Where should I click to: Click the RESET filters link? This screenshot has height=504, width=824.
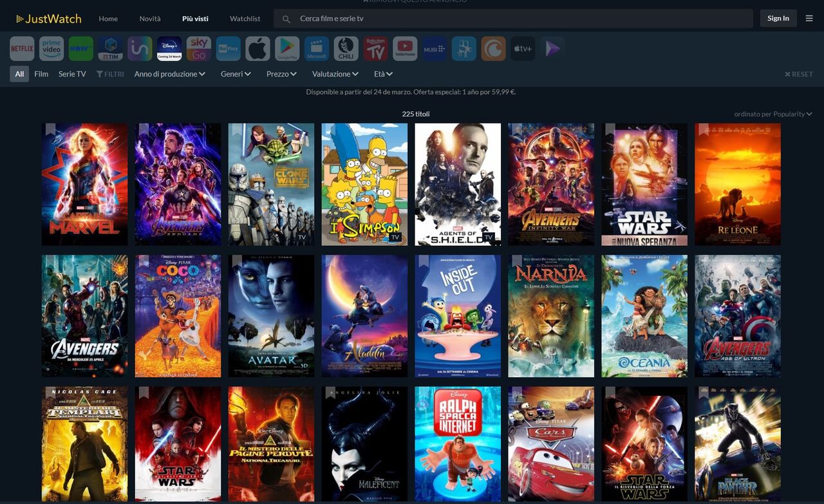point(798,73)
